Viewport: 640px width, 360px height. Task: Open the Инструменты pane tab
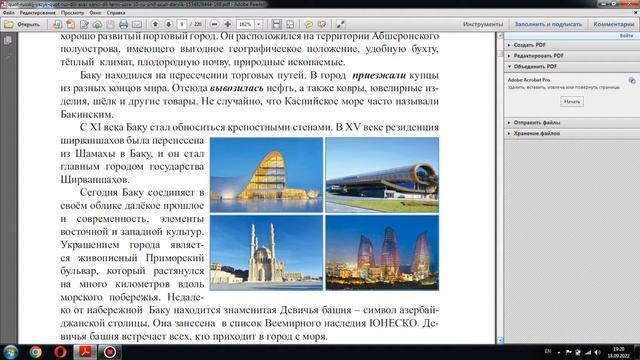(x=483, y=24)
